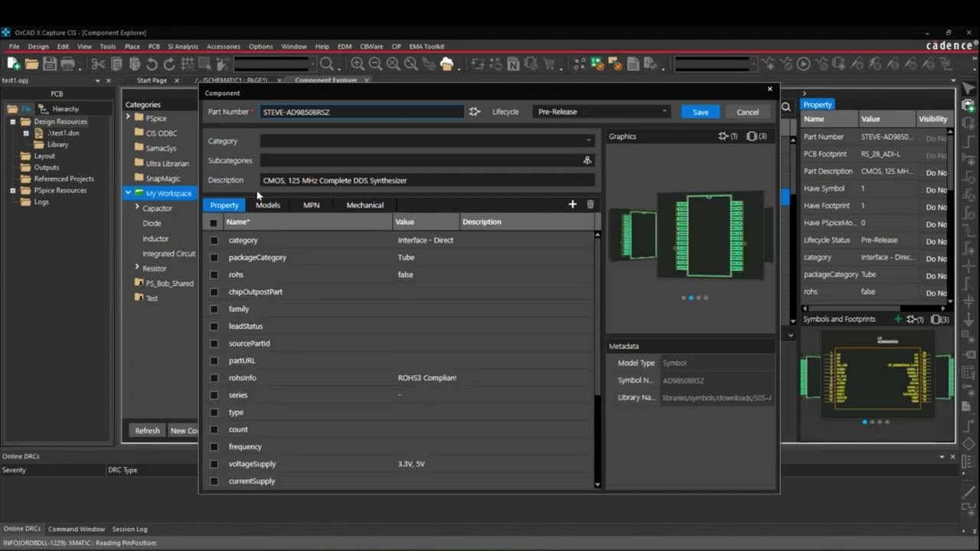Image resolution: width=980 pixels, height=551 pixels.
Task: Switch to Command Window tab
Action: [77, 529]
